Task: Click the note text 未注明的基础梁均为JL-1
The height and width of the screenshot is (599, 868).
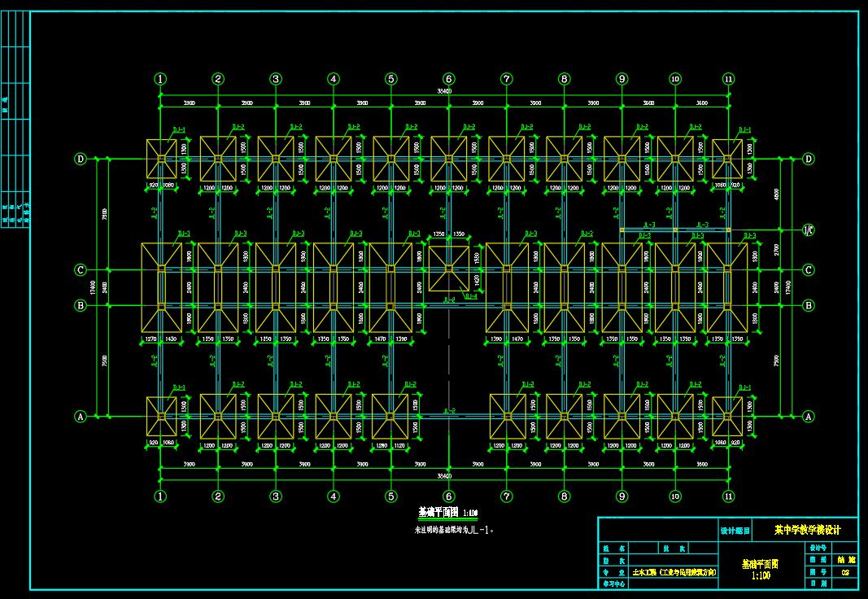Action: 454,530
